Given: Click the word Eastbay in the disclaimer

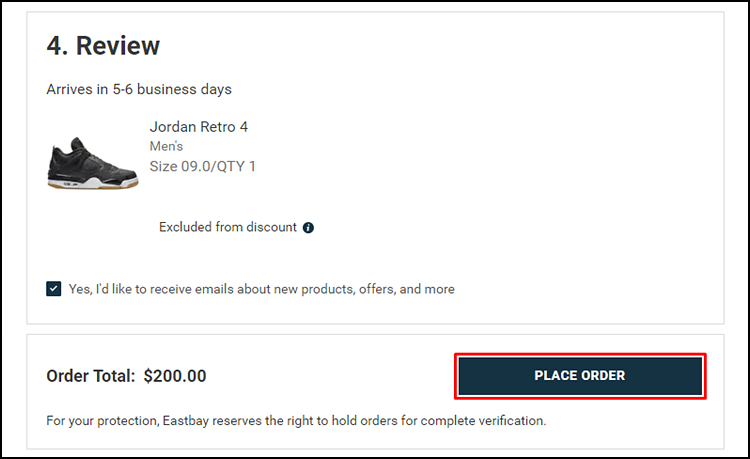Looking at the screenshot, I should tap(186, 421).
